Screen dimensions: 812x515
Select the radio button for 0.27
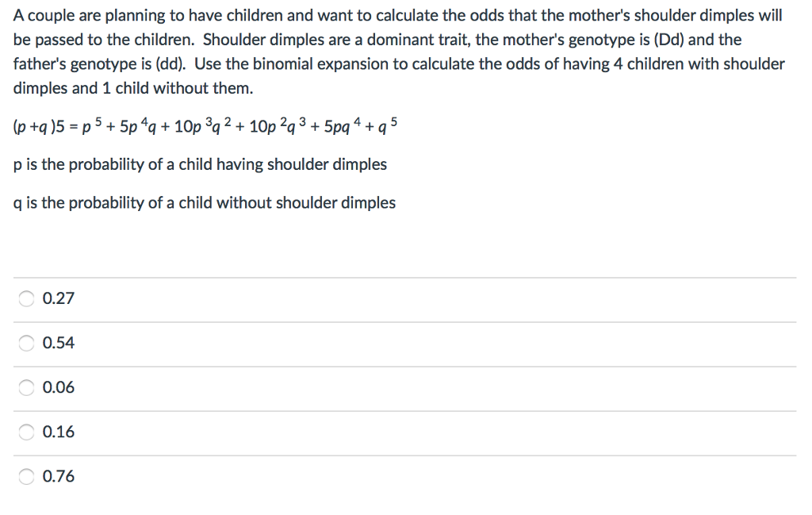coord(25,298)
